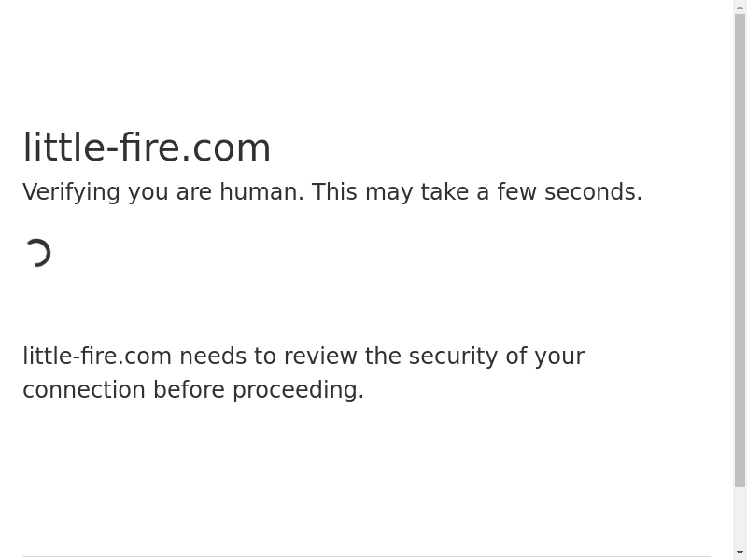Image resolution: width=747 pixels, height=560 pixels.
Task: Click the "Verifying you are human" sentence
Action: click(x=163, y=192)
